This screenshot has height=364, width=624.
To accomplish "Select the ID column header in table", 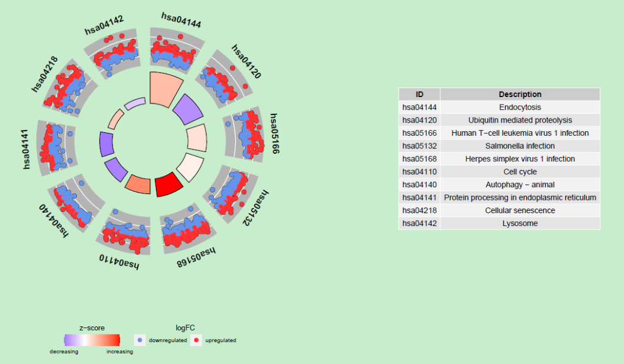I will click(419, 94).
